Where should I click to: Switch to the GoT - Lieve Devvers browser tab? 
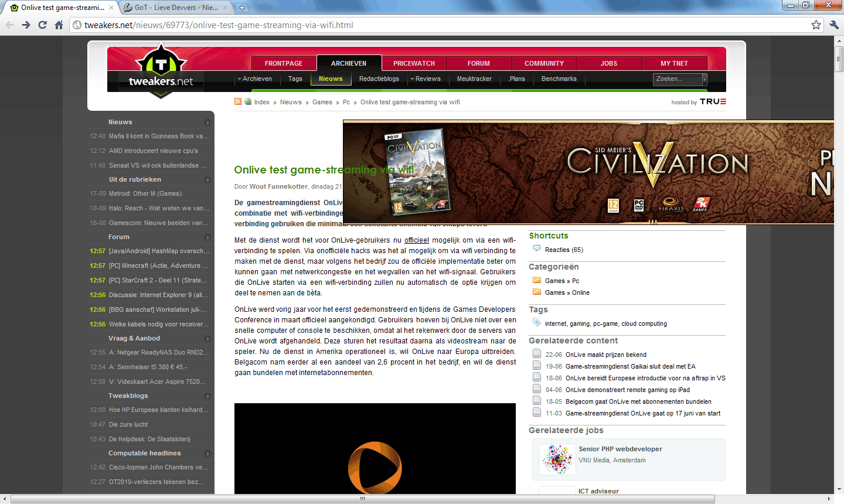click(x=176, y=8)
